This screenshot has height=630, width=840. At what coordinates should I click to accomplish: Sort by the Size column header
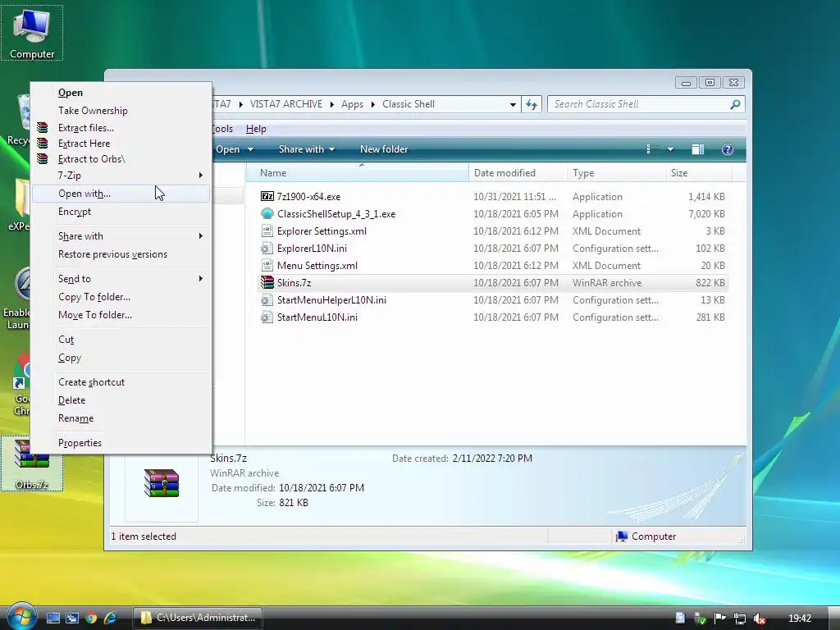[699, 173]
